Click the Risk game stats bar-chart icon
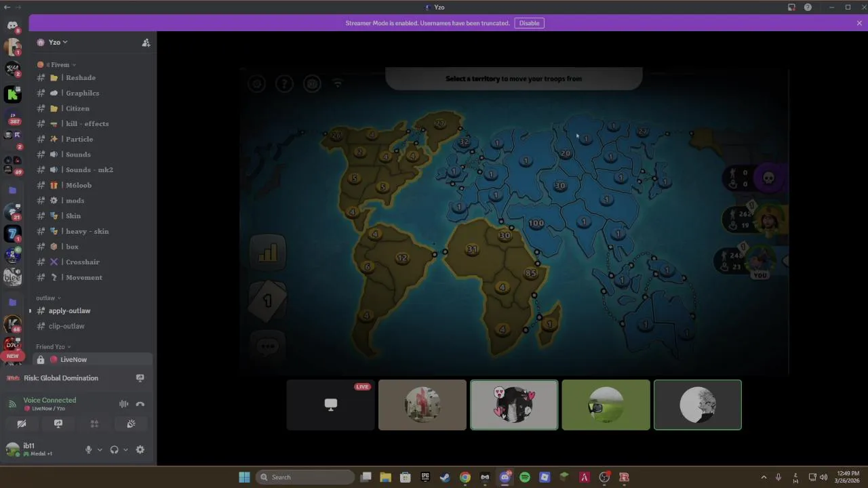This screenshot has height=488, width=868. click(268, 252)
